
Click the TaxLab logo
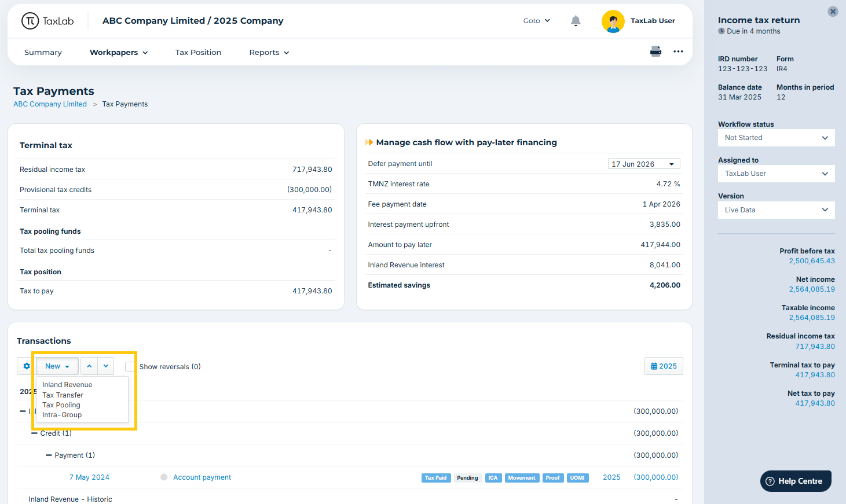[x=47, y=21]
